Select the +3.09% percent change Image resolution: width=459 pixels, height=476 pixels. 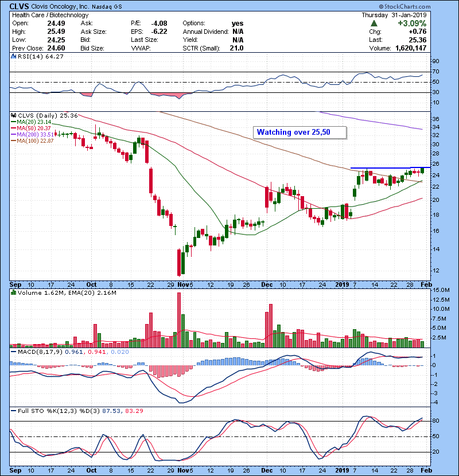(x=412, y=24)
